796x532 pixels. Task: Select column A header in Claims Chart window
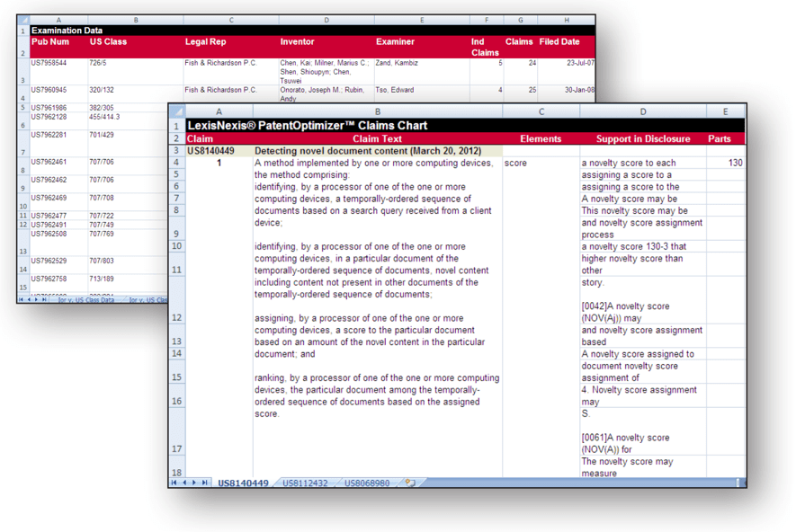click(x=219, y=111)
